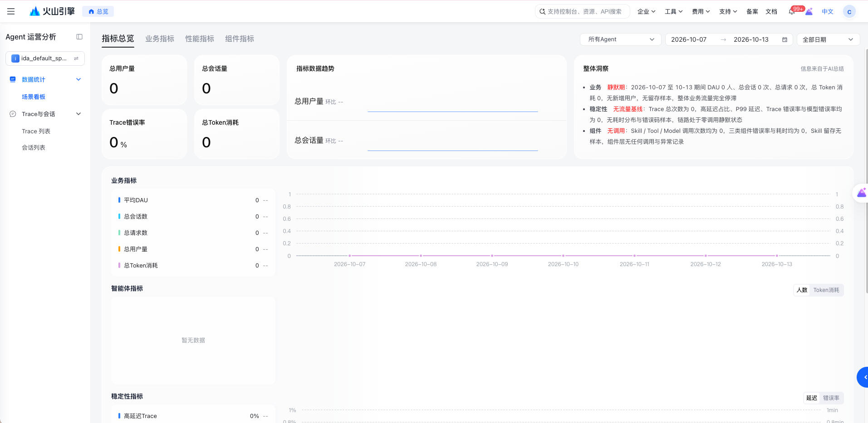Click the project switch icon beside ida_default_sp
The image size is (868, 423).
click(x=76, y=58)
